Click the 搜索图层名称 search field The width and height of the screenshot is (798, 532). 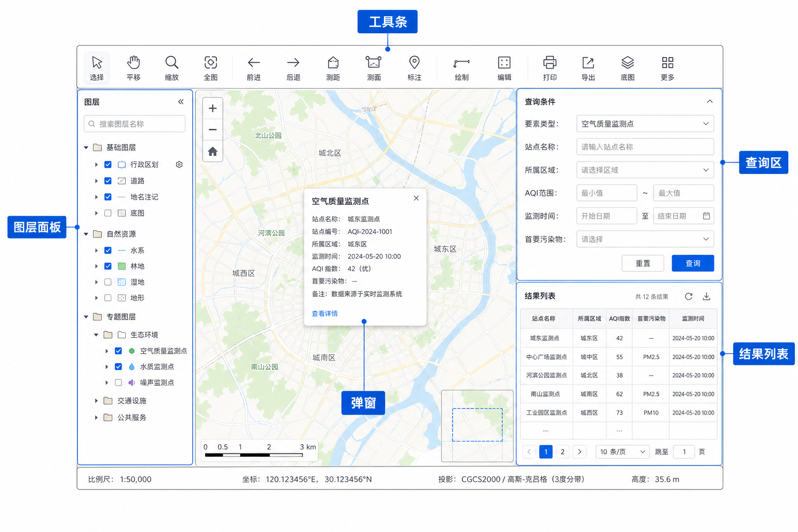135,124
